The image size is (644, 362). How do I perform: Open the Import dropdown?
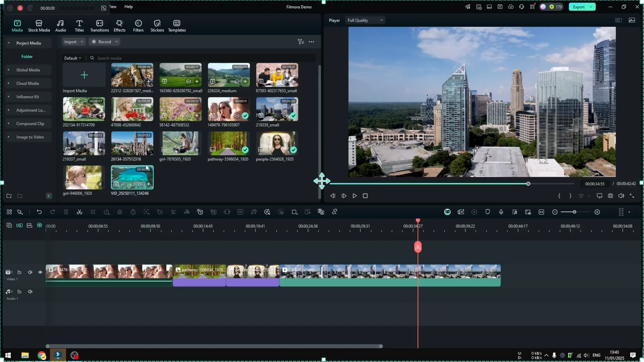coord(73,42)
